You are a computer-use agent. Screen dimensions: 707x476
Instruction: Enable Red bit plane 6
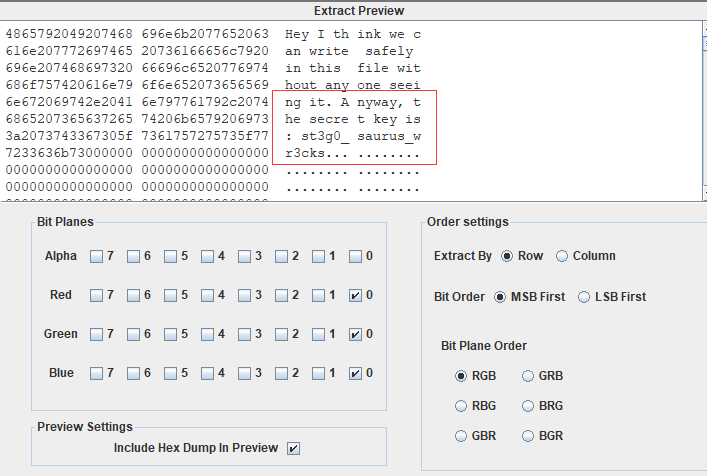[x=133, y=295]
